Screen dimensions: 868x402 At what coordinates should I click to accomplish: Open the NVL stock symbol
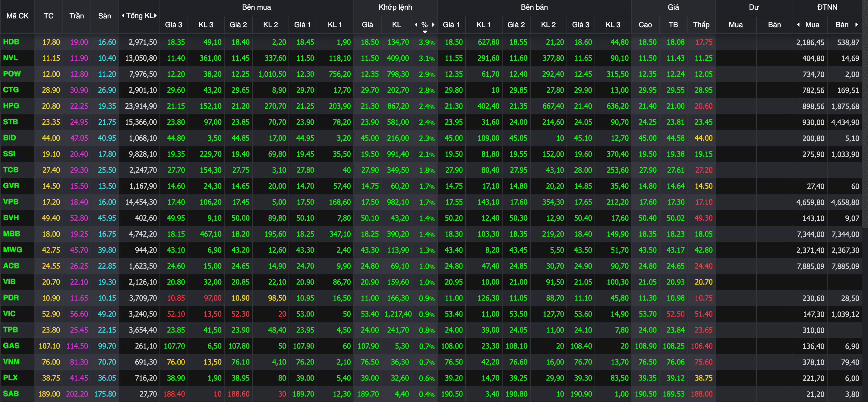tap(11, 58)
